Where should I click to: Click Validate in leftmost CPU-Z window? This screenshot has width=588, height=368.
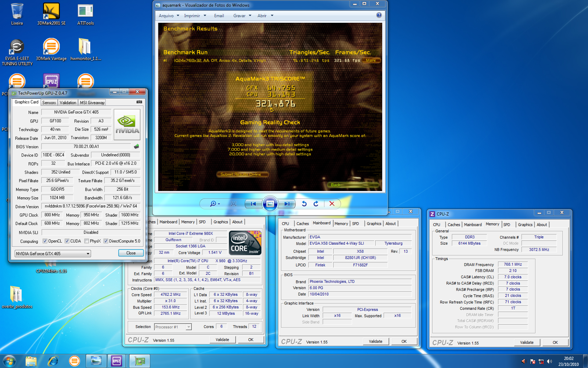click(x=222, y=340)
